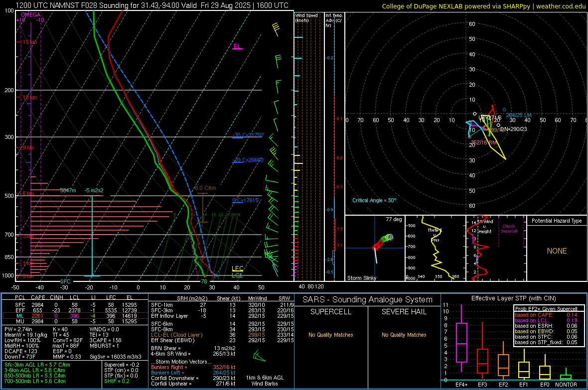Click the "Theta-E v. Pres" plot label
Screen dimensions: 588x390
435,235
